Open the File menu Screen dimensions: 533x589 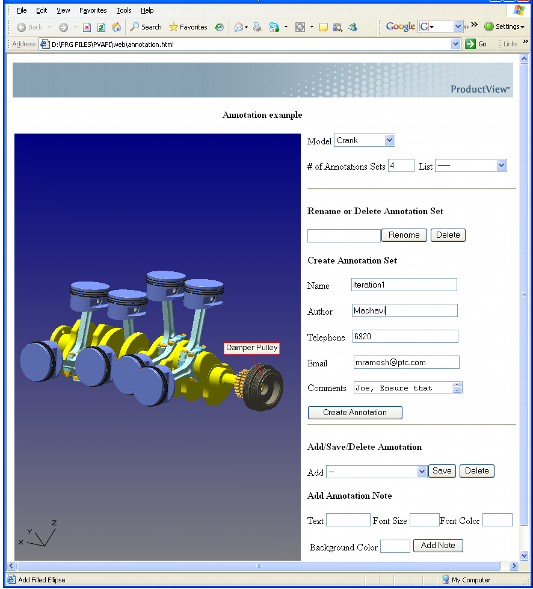click(x=21, y=11)
